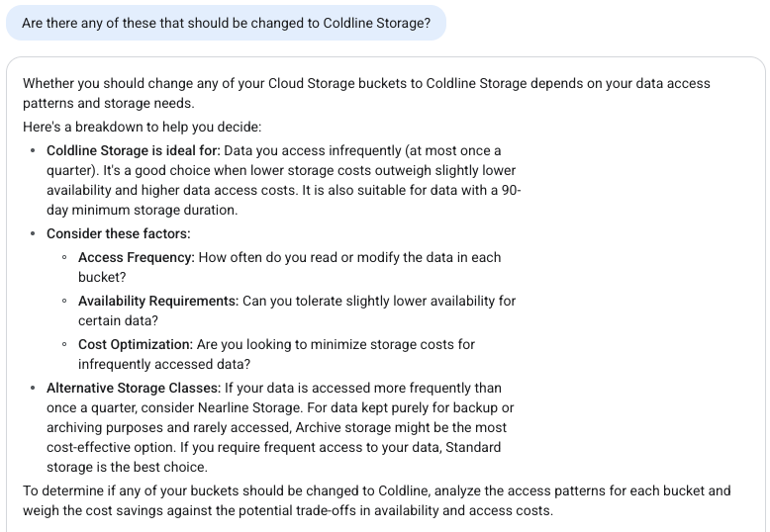The image size is (770, 532).
Task: Click the bullet beside 'Consider these factors'
Action: pyautogui.click(x=33, y=233)
